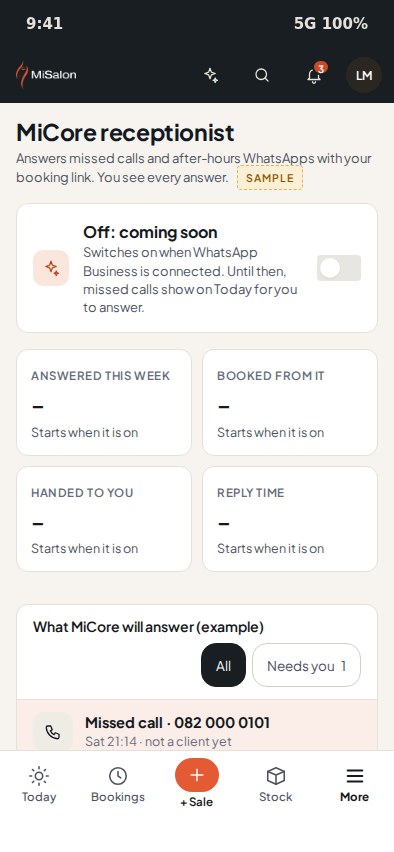Tap the sparkle icon in Off card

51,268
